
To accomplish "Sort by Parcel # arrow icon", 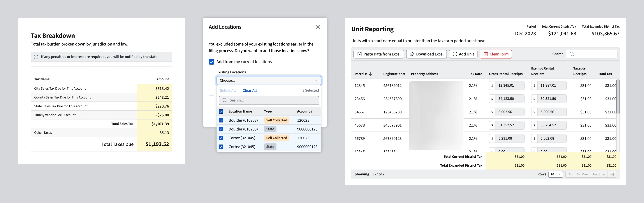I will 370,74.
